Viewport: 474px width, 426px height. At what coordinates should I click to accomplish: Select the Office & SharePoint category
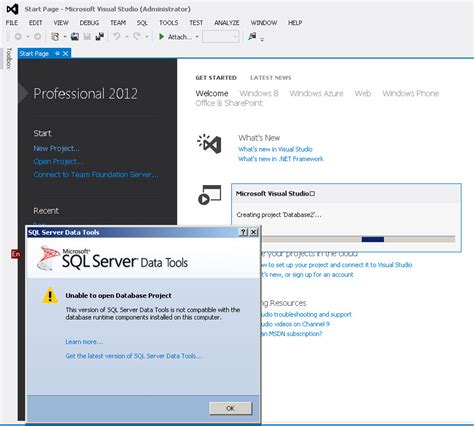tap(229, 103)
